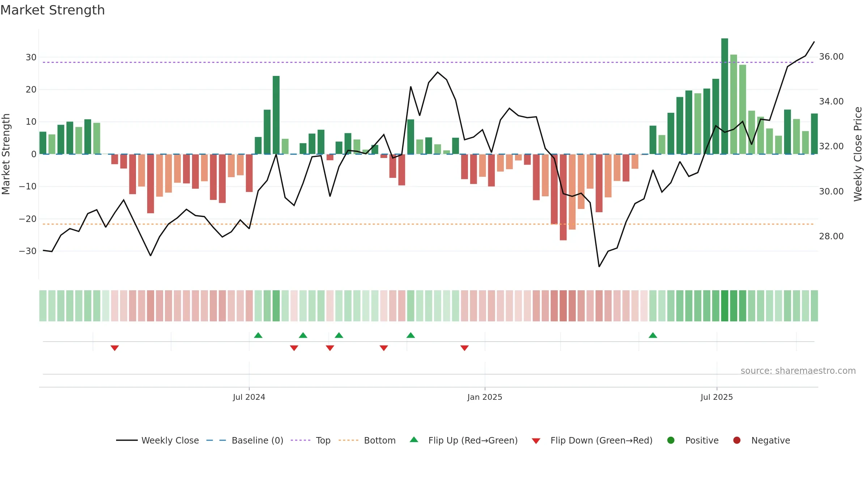This screenshot has width=868, height=488.
Task: Click the deepest red bar below −20
Action: (x=563, y=197)
